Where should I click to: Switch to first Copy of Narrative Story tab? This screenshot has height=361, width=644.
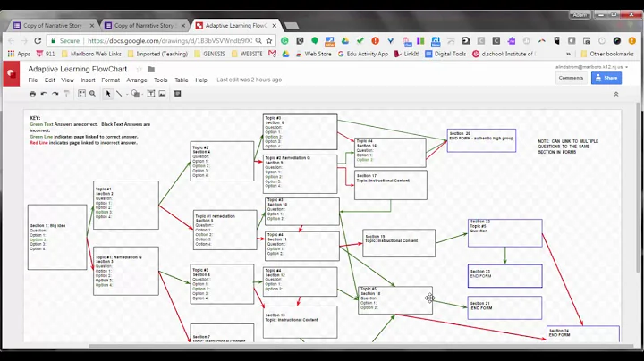pyautogui.click(x=54, y=25)
